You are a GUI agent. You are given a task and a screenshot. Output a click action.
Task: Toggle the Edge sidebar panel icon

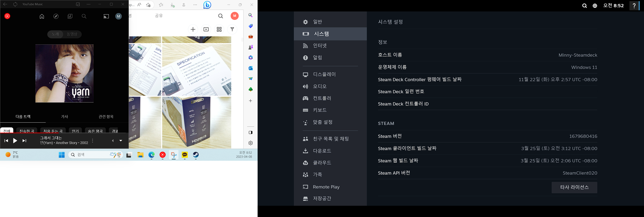[x=251, y=132]
